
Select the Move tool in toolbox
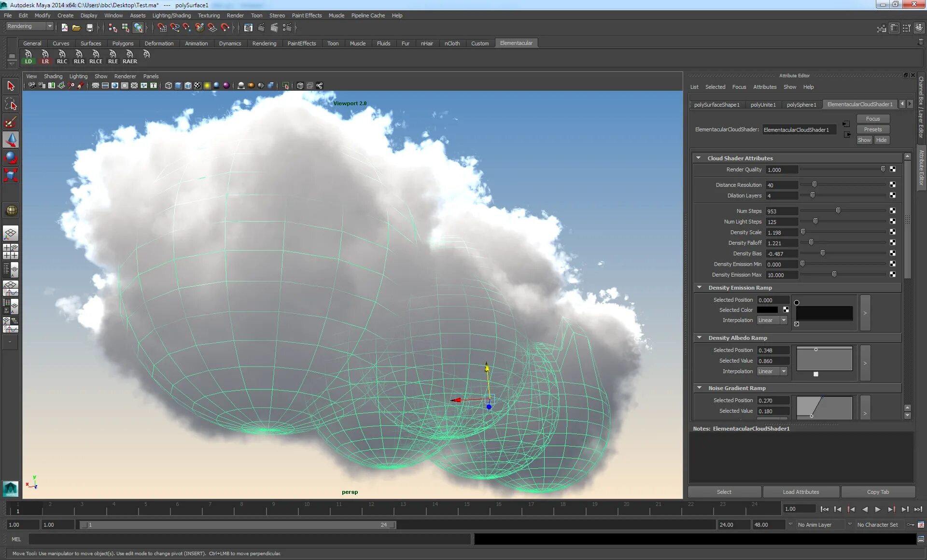tap(11, 140)
